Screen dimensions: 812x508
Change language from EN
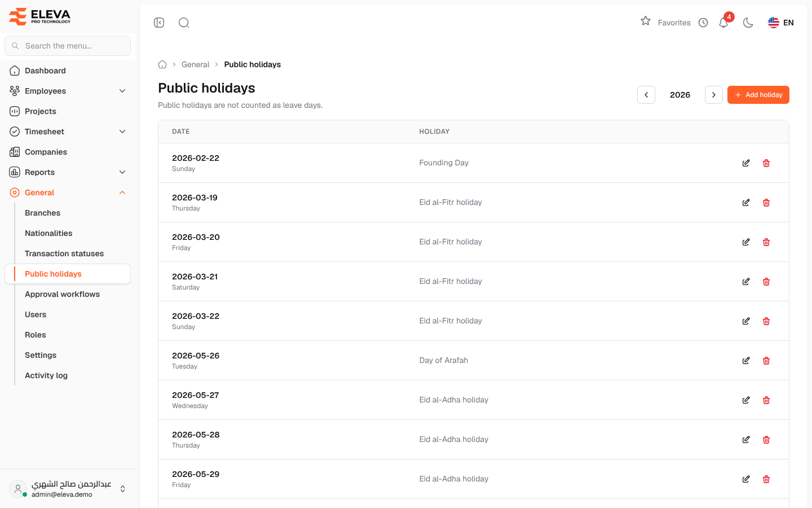[781, 23]
